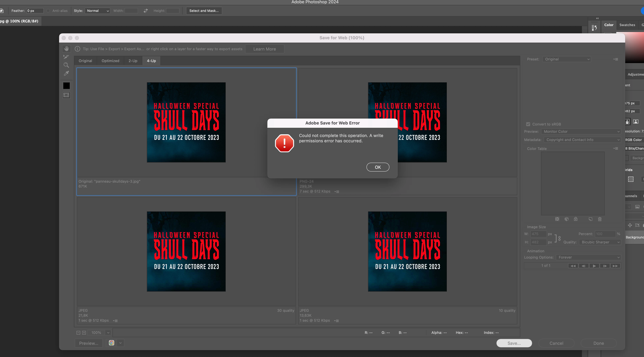
Task: Toggle Convert to sRGB checkbox
Action: pos(528,124)
